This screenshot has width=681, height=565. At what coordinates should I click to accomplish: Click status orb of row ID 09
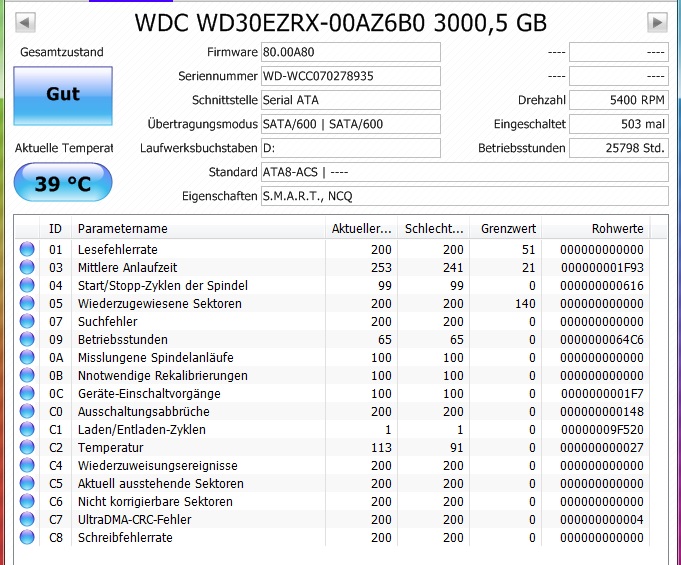click(27, 339)
